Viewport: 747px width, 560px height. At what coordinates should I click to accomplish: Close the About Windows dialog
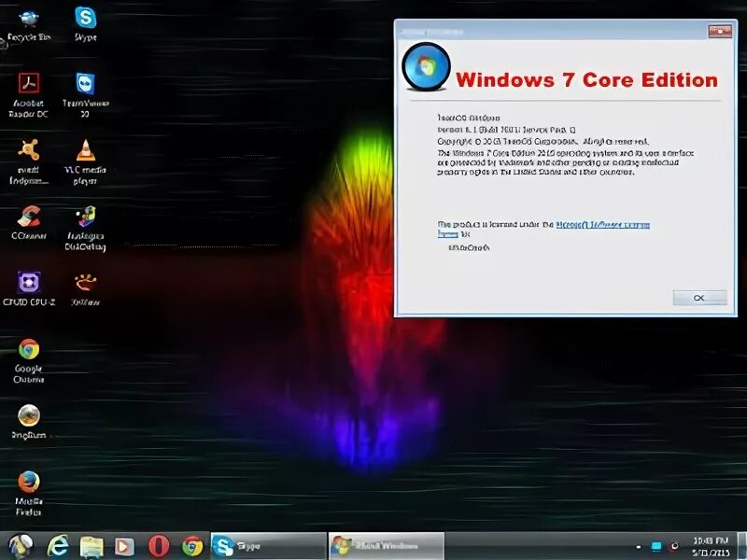tap(720, 32)
